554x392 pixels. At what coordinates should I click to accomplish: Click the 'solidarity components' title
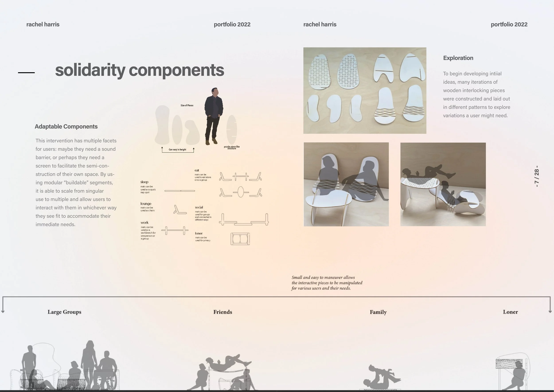[x=139, y=70]
